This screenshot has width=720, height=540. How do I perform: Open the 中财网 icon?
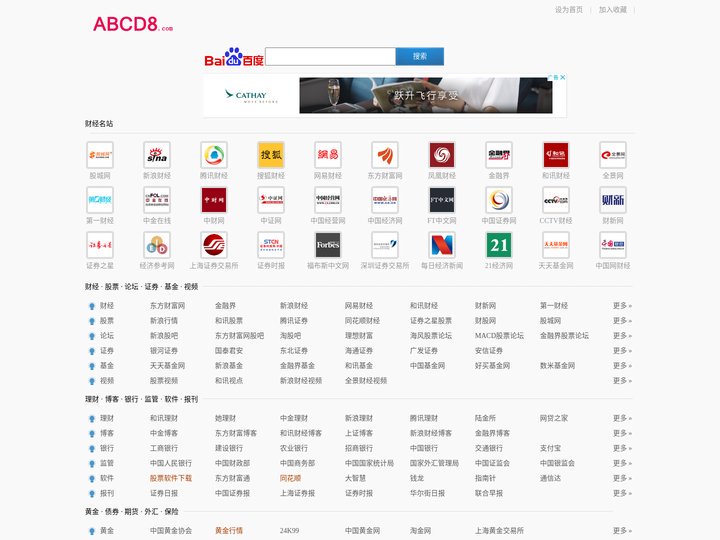coord(214,200)
